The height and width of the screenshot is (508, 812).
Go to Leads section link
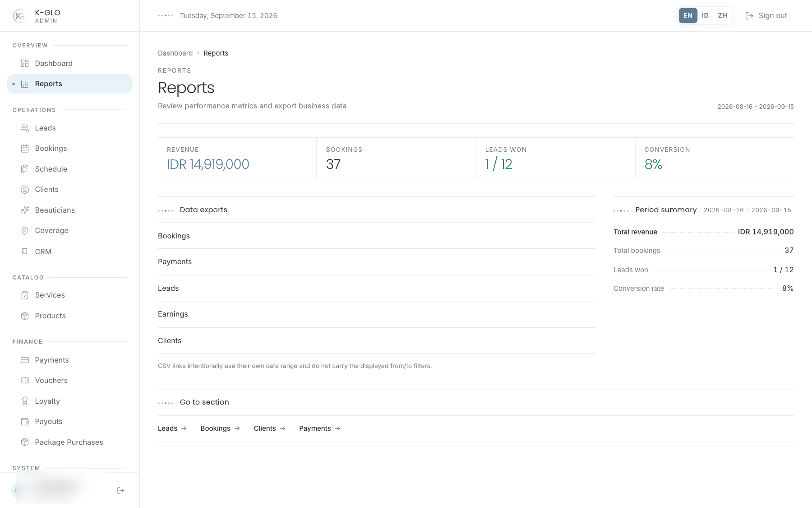click(x=172, y=429)
